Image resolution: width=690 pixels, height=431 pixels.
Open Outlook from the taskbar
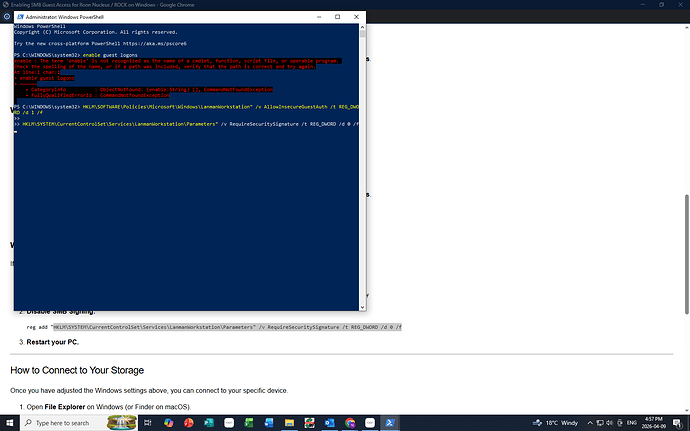click(x=330, y=423)
